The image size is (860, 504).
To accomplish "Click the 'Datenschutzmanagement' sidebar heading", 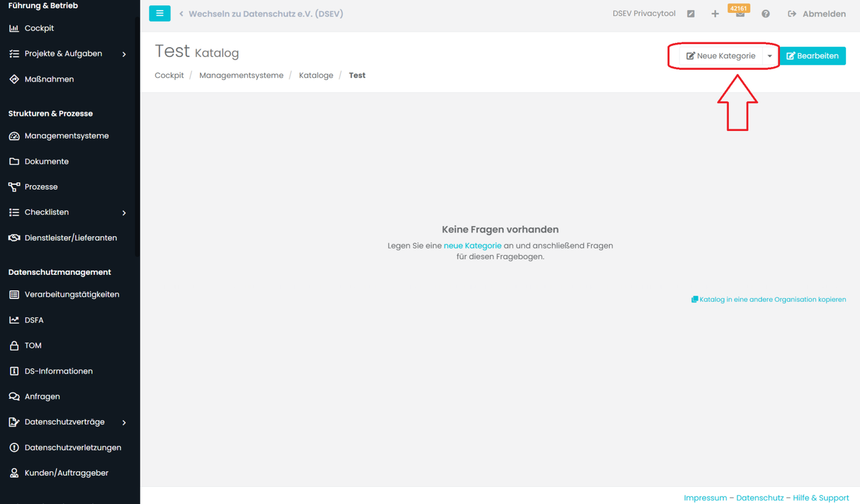I will [60, 272].
